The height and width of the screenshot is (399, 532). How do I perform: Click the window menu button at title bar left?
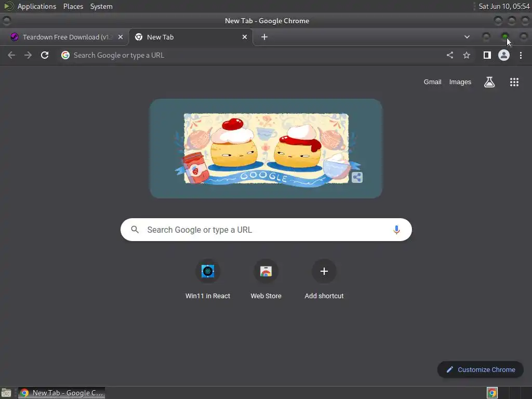coord(6,21)
